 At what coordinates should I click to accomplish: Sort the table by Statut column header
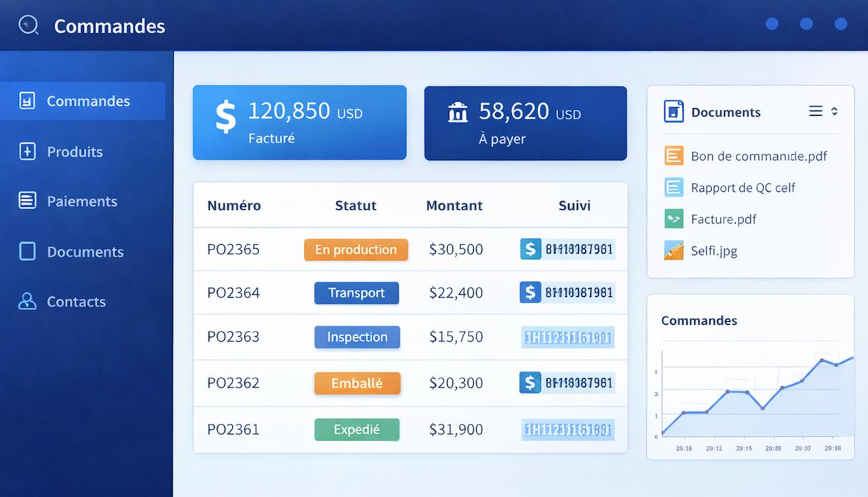tap(355, 205)
